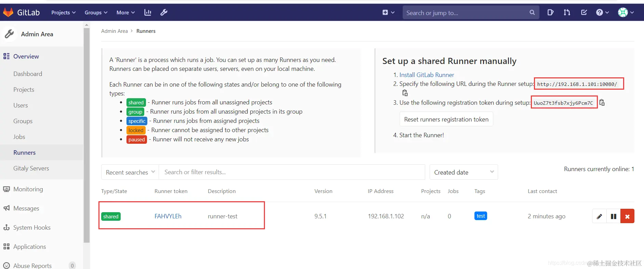
Task: Open the Projects dropdown in navbar
Action: click(63, 12)
